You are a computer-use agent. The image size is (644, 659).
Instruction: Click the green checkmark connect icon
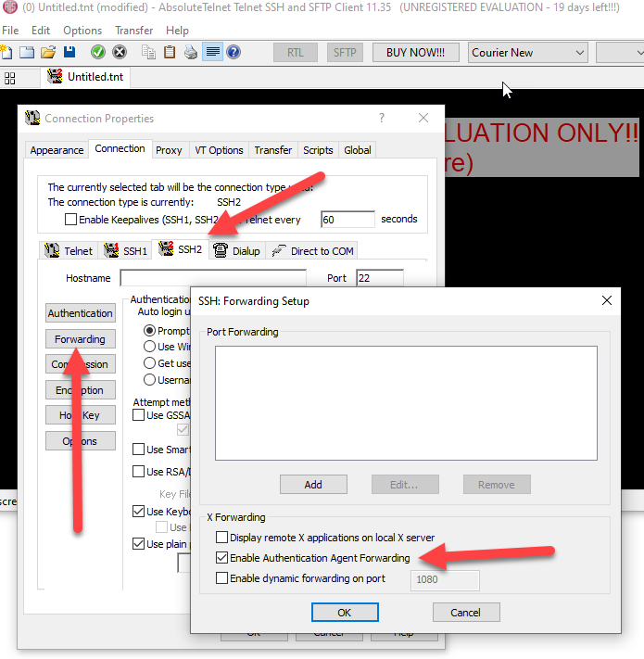tap(98, 52)
